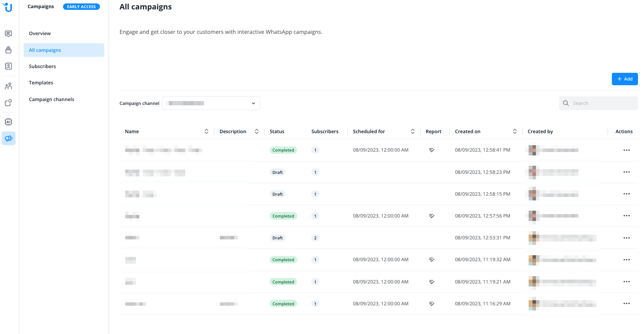This screenshot has height=334, width=644.
Task: Click the blue Add button
Action: point(624,79)
